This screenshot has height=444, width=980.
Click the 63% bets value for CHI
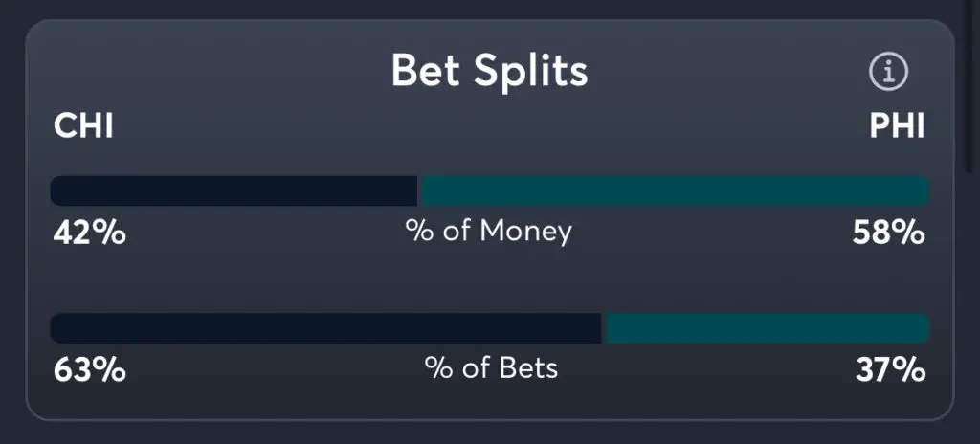tap(89, 369)
